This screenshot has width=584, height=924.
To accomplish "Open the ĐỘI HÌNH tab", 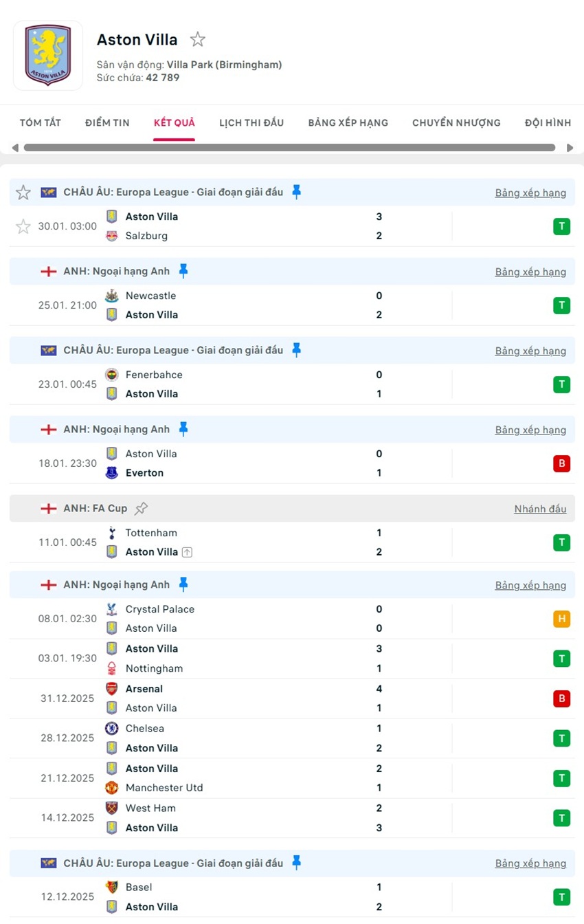I will tap(548, 122).
